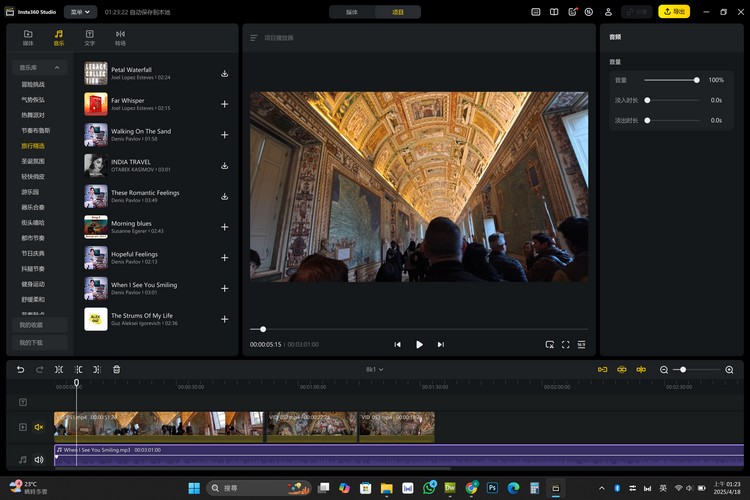The width and height of the screenshot is (750, 500).
Task: Redo the last undone edit
Action: pos(39,369)
